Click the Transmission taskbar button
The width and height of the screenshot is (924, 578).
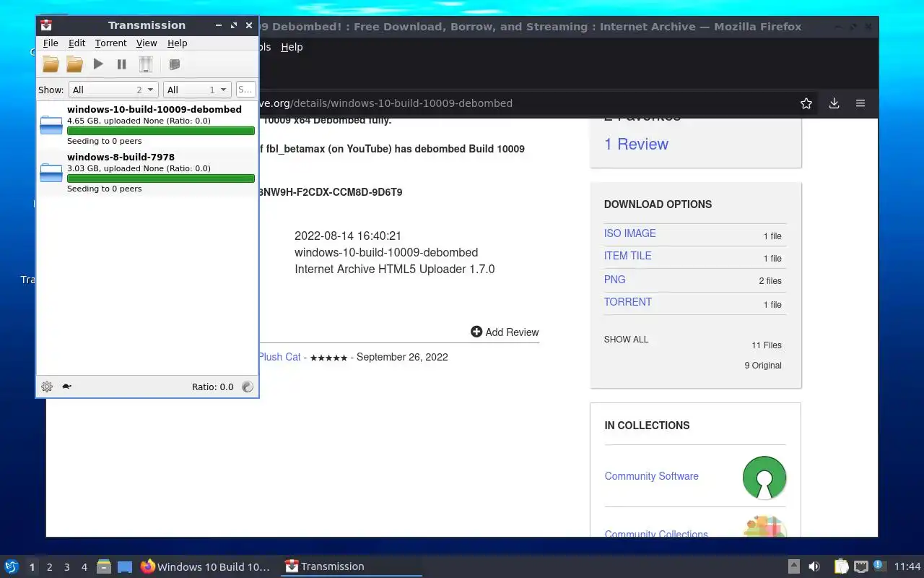point(350,566)
